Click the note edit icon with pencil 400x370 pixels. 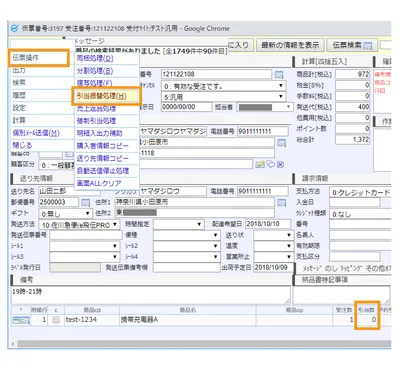pos(260,164)
